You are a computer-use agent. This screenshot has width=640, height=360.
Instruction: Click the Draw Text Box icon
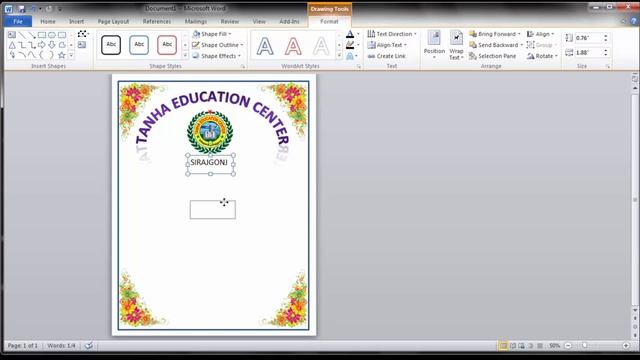[x=82, y=44]
